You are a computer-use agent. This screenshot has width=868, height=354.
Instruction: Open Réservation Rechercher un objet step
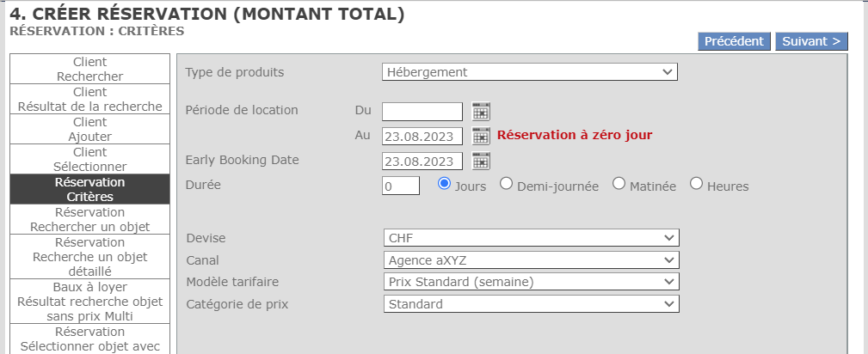89,219
